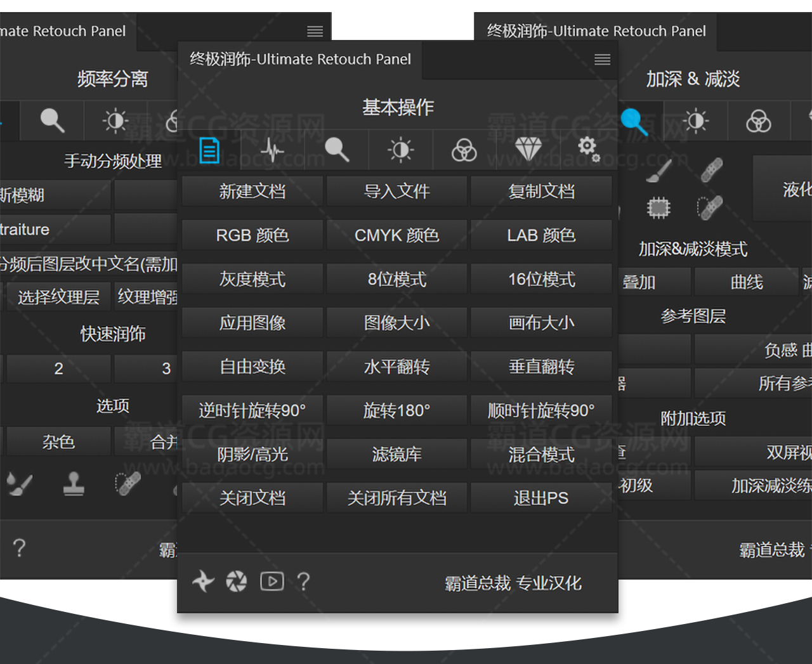Select the right panel's 终极润饰 title tab
Viewport: 812px width, 664px height.
(596, 31)
